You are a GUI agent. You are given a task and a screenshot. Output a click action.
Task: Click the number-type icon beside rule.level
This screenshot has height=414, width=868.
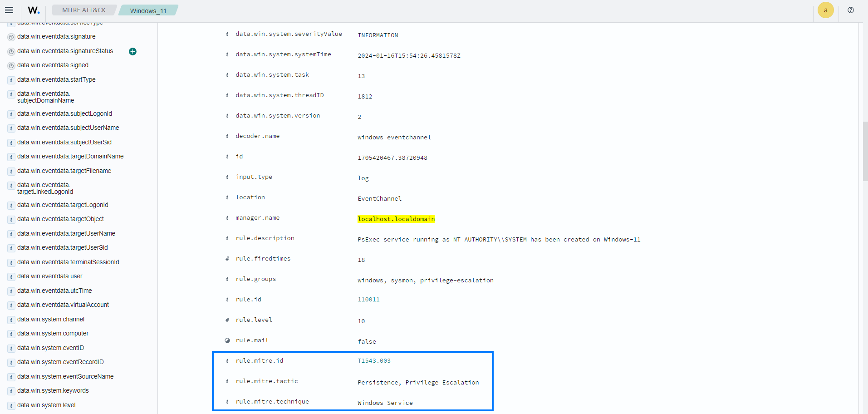(227, 320)
